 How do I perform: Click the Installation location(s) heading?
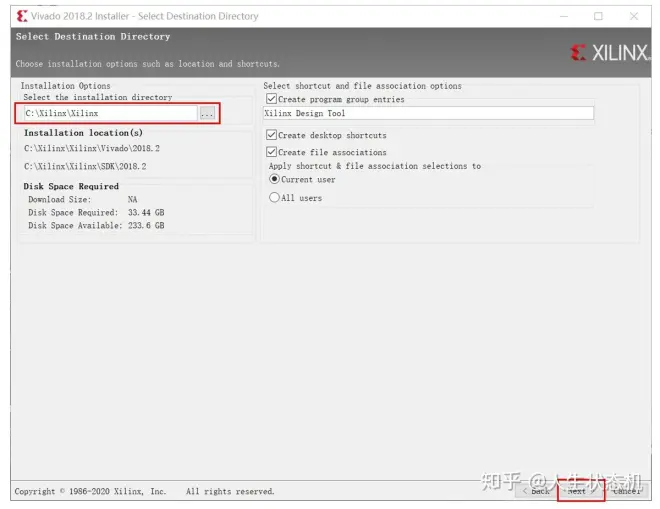[83, 133]
